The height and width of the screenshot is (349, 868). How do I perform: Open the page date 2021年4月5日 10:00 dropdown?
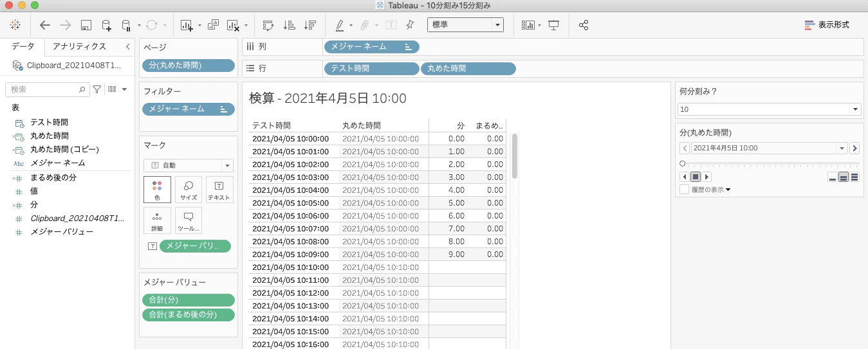coord(770,148)
